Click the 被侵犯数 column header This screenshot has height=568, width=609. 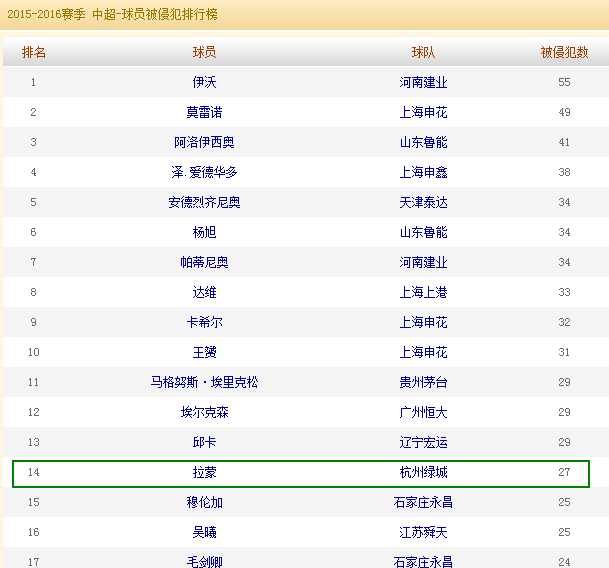coord(564,52)
